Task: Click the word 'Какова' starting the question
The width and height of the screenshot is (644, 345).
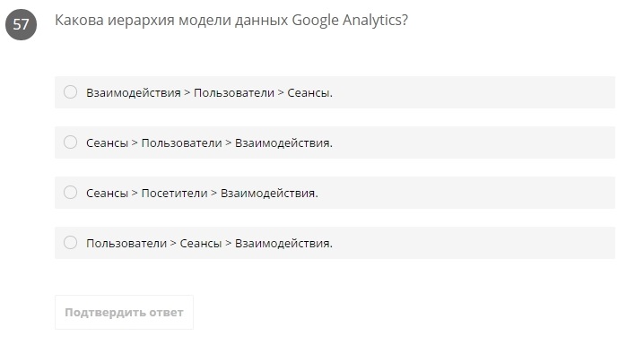Action: click(79, 20)
